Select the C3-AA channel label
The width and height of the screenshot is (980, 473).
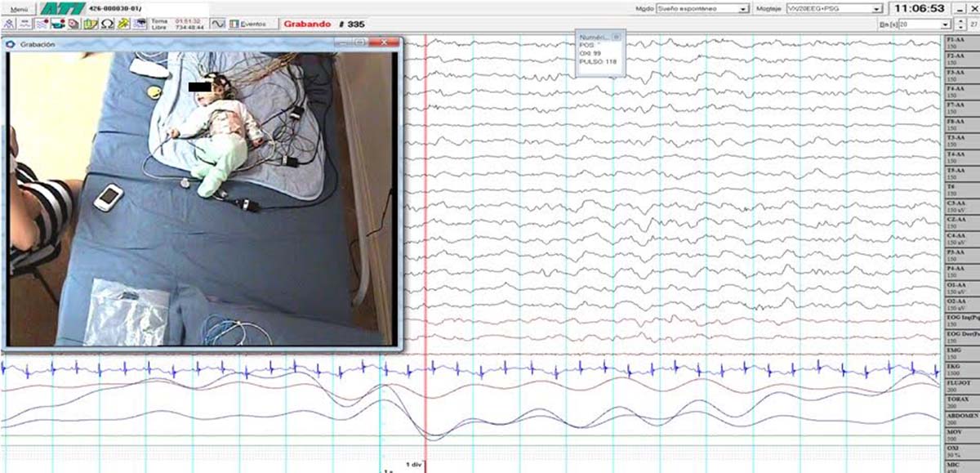coord(960,205)
